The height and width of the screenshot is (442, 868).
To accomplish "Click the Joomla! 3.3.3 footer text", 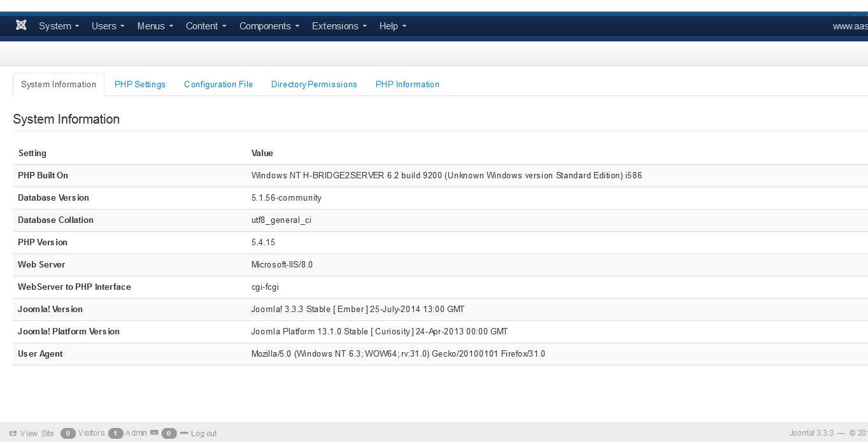I will tap(811, 433).
